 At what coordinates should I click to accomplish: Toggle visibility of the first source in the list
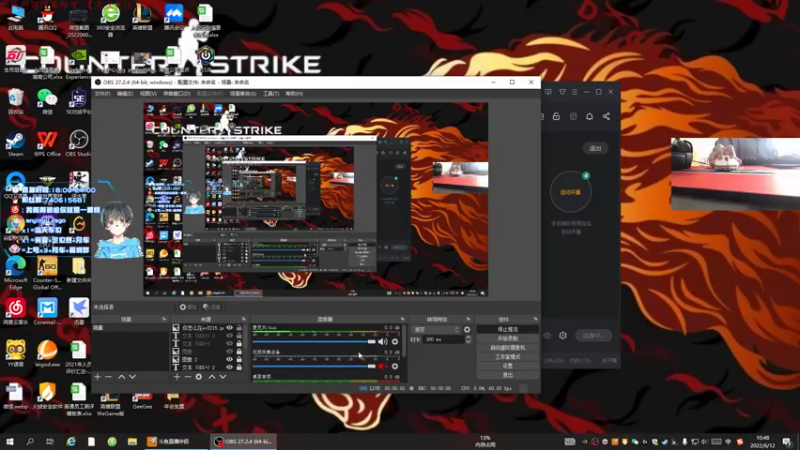tap(230, 328)
